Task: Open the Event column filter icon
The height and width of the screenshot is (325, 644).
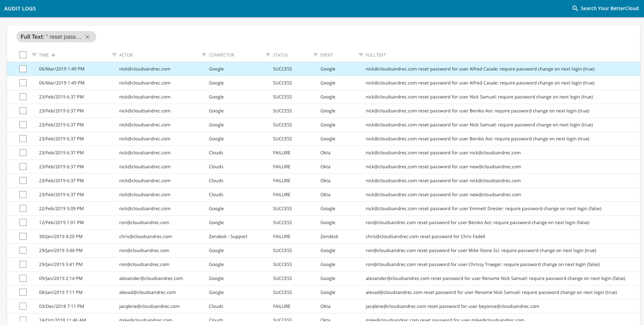Action: (x=316, y=55)
